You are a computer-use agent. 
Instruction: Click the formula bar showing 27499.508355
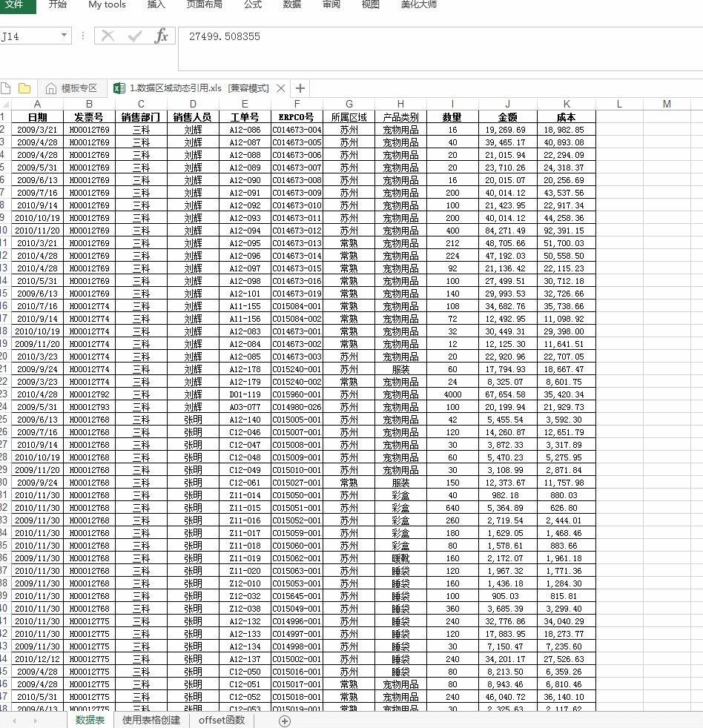pyautogui.click(x=440, y=48)
